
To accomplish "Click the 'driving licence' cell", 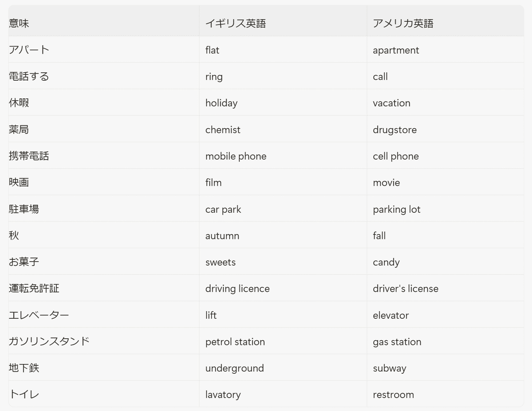I will point(237,289).
